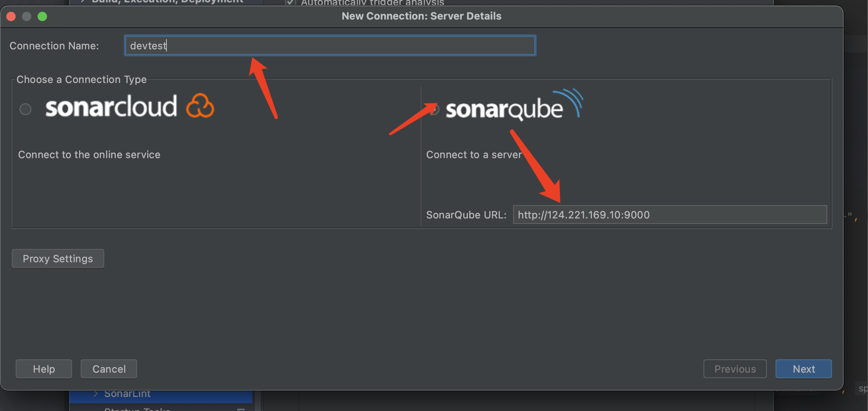Open Proxy Settings
Image resolution: width=868 pixels, height=411 pixels.
pyautogui.click(x=58, y=258)
